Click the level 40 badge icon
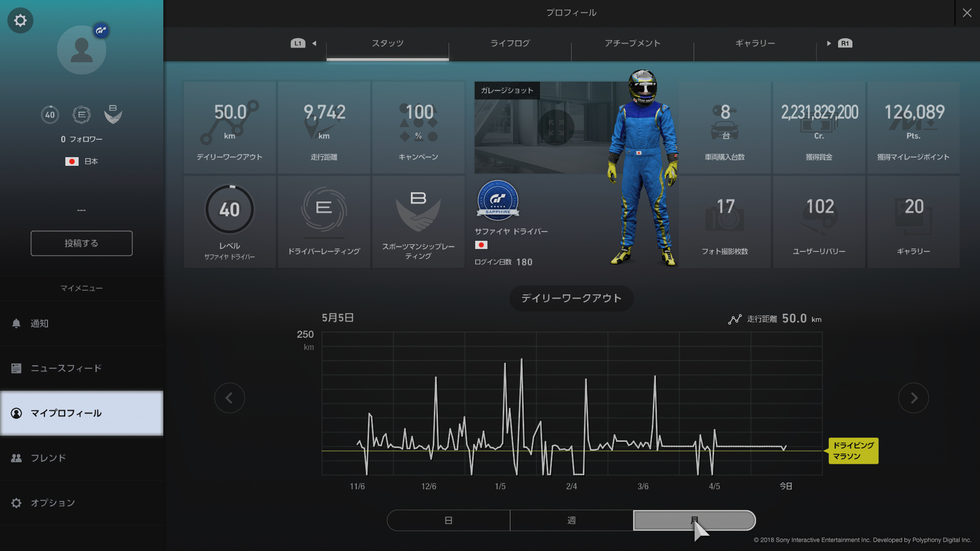 coord(50,115)
